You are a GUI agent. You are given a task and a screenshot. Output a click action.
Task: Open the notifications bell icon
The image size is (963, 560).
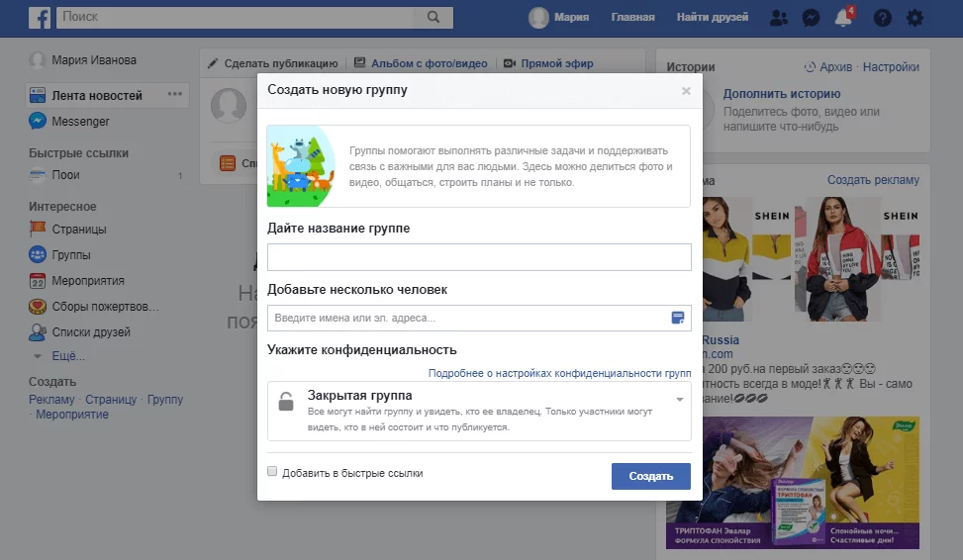[843, 18]
